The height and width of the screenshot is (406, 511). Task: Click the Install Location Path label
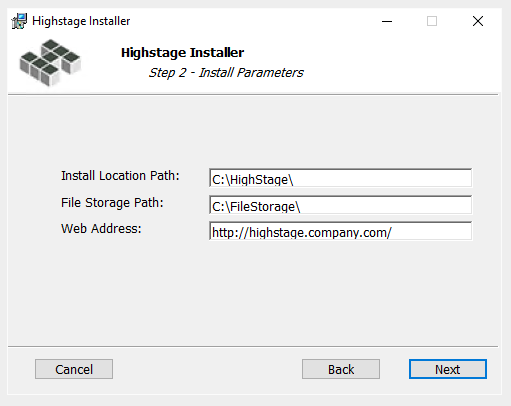[120, 176]
